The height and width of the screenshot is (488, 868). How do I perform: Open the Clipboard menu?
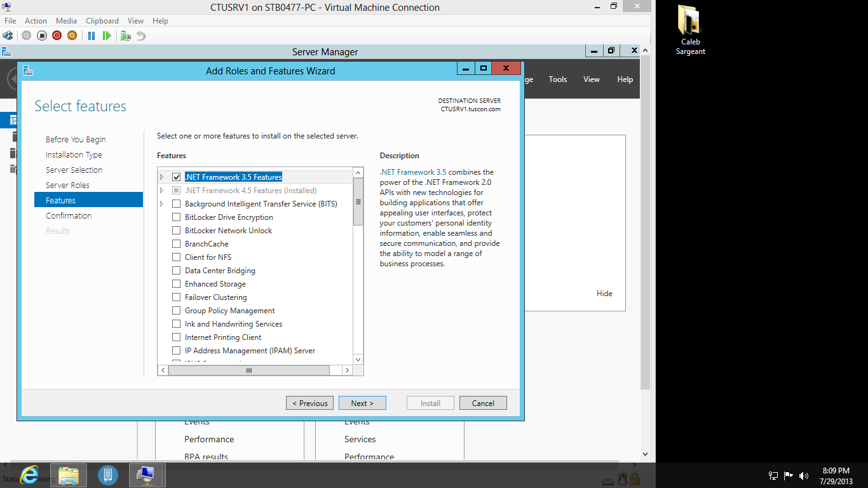102,21
